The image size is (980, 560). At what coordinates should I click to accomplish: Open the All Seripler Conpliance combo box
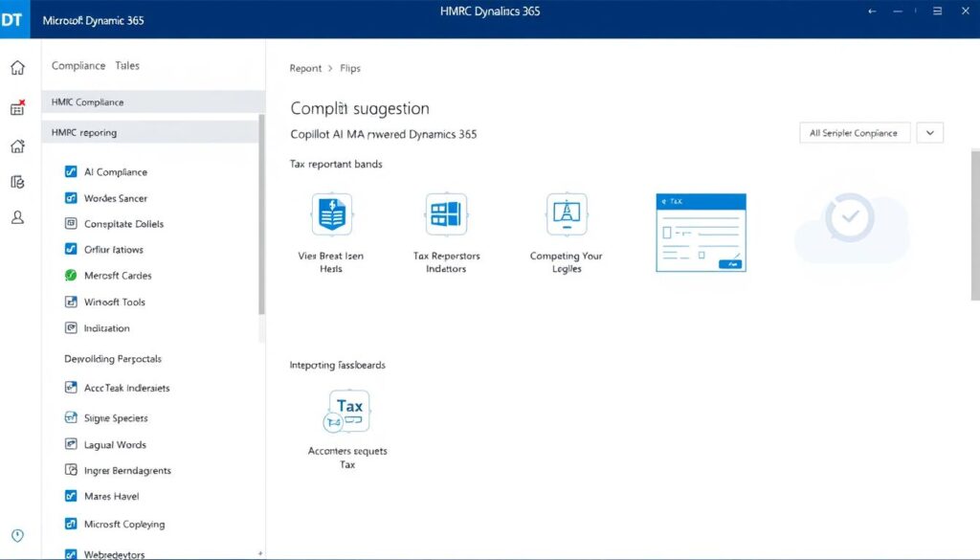click(x=855, y=132)
